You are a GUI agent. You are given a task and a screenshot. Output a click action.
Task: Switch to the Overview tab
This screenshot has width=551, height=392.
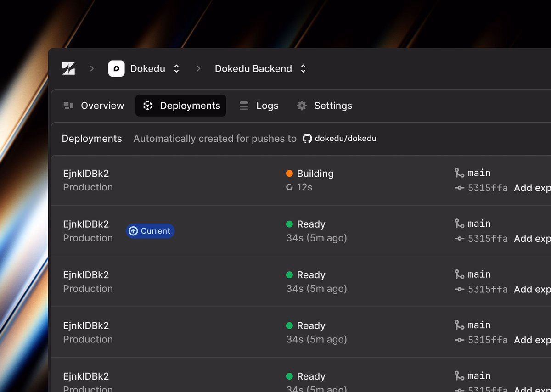(x=94, y=106)
